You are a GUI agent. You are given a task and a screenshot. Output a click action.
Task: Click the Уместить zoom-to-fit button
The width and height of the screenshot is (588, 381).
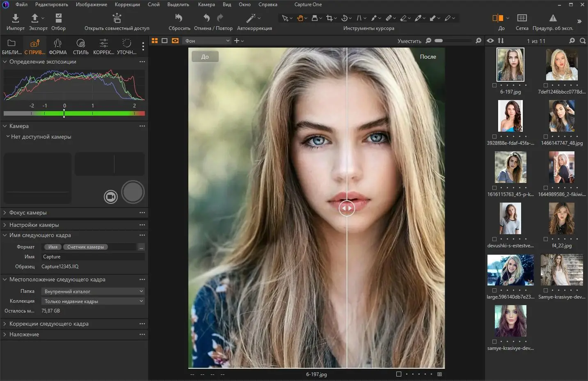[x=409, y=41]
